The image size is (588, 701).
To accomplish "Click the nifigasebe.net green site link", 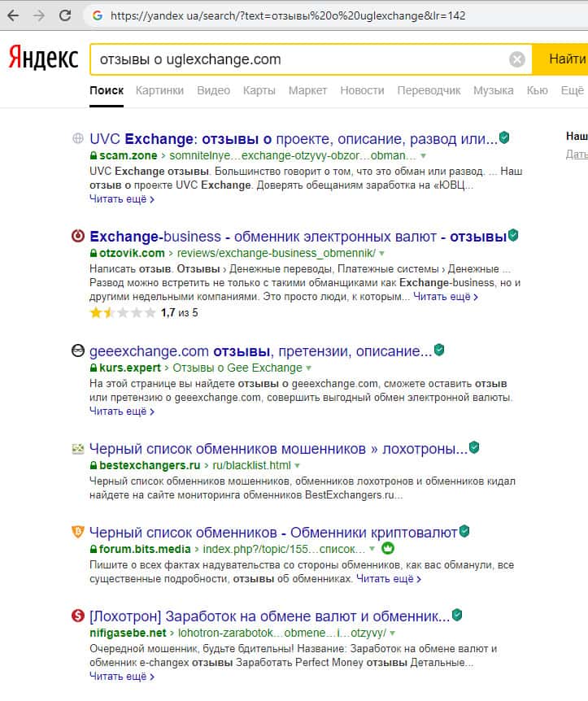I will [128, 633].
